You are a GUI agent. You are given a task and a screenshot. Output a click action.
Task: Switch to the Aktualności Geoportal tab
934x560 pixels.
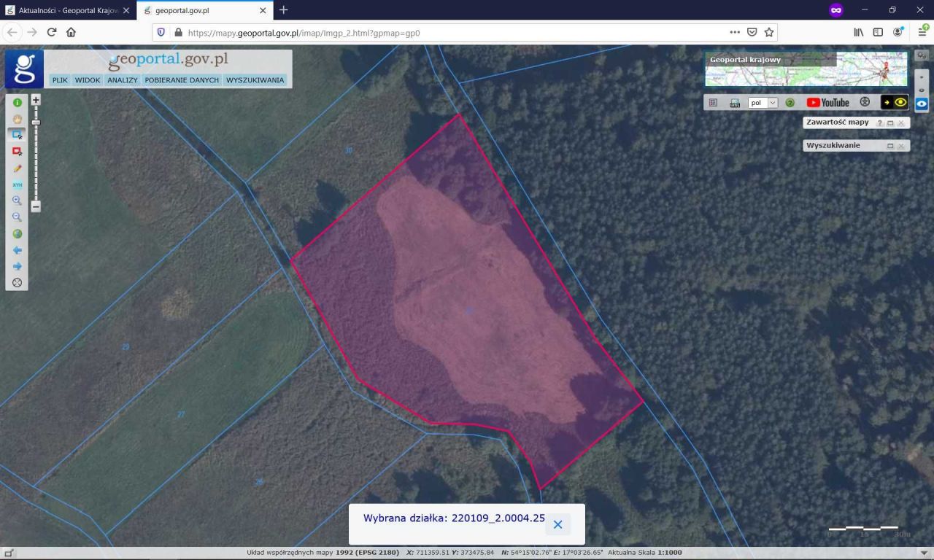click(x=68, y=10)
